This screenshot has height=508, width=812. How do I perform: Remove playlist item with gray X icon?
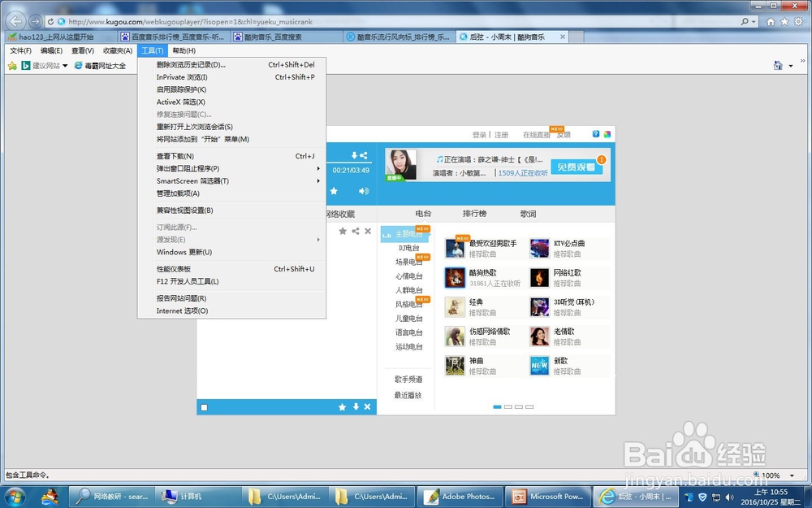[x=368, y=231]
